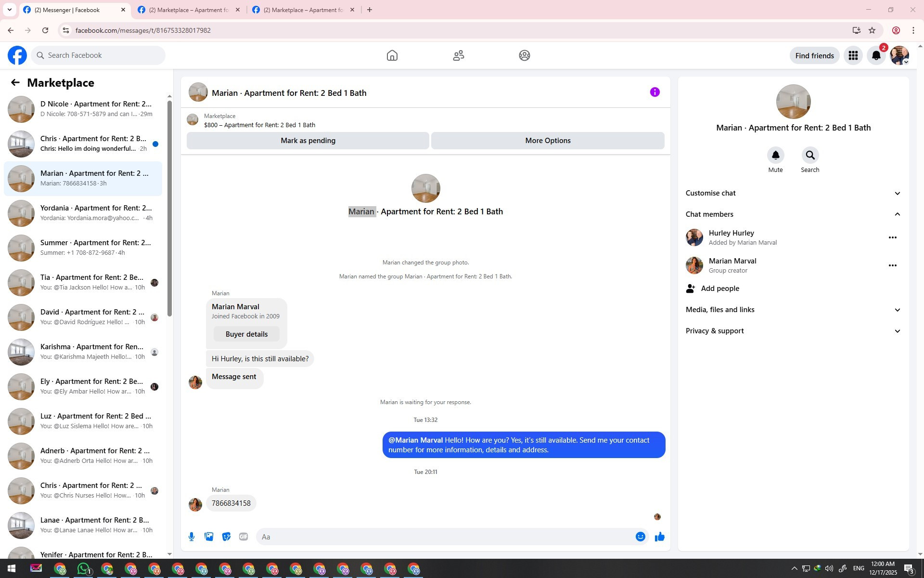Open the notifications bell icon
The image size is (924, 578).
click(876, 56)
